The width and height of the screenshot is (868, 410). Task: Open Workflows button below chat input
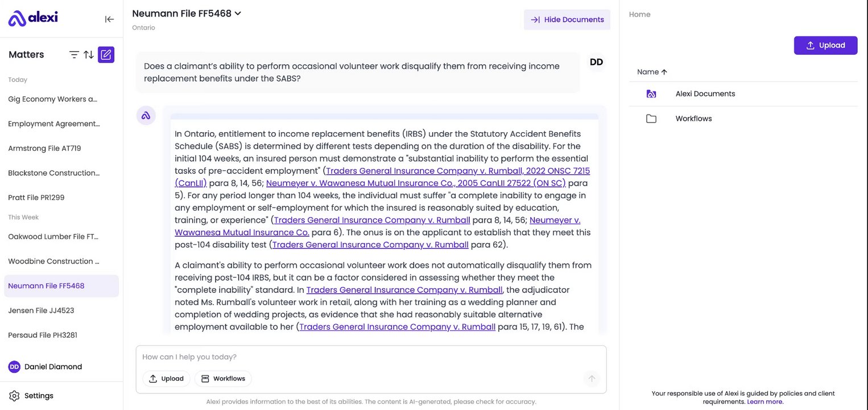[x=223, y=379]
